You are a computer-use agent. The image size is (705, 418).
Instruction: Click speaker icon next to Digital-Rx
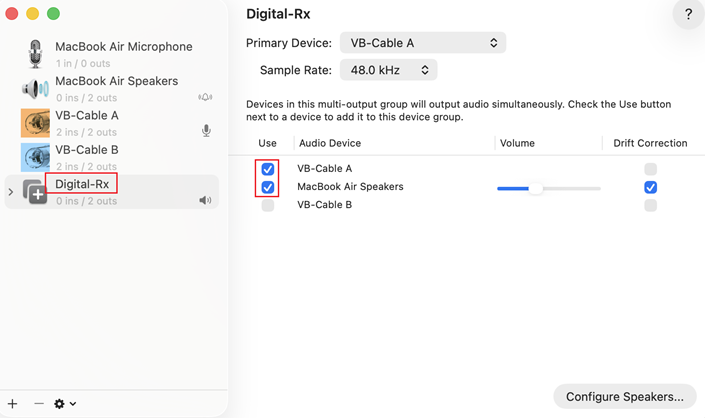pyautogui.click(x=205, y=201)
